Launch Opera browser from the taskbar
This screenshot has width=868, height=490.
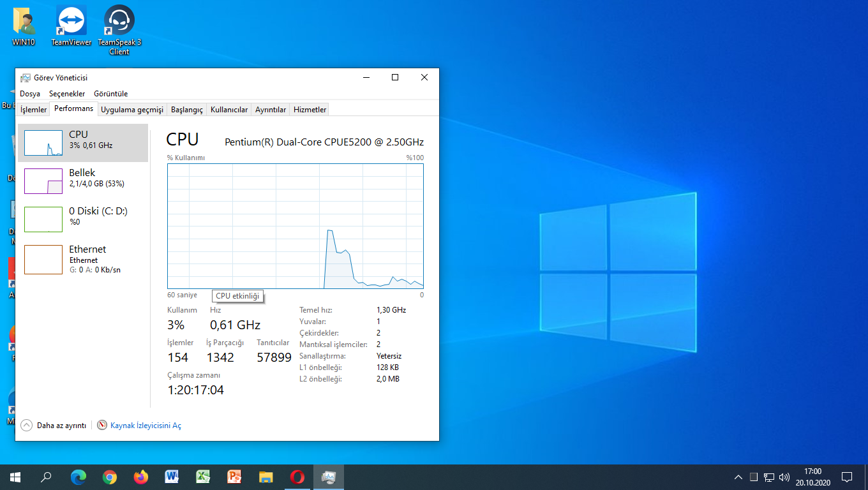point(297,477)
